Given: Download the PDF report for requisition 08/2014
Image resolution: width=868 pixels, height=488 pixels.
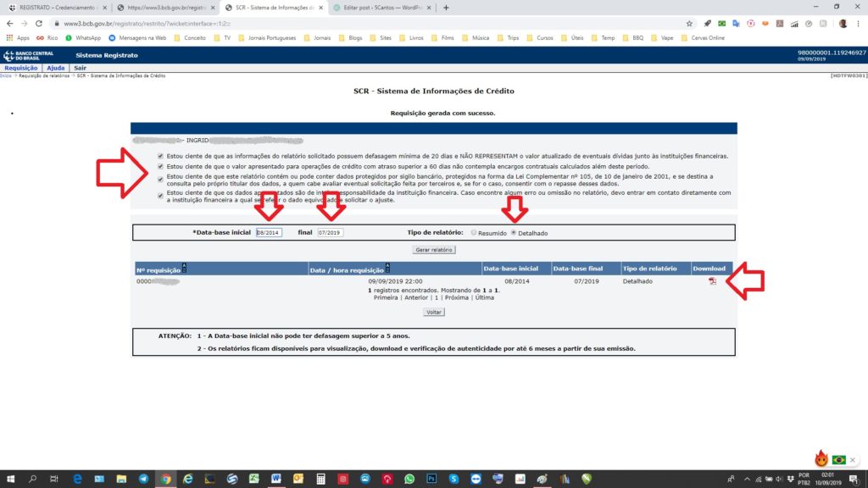Looking at the screenshot, I should point(712,281).
